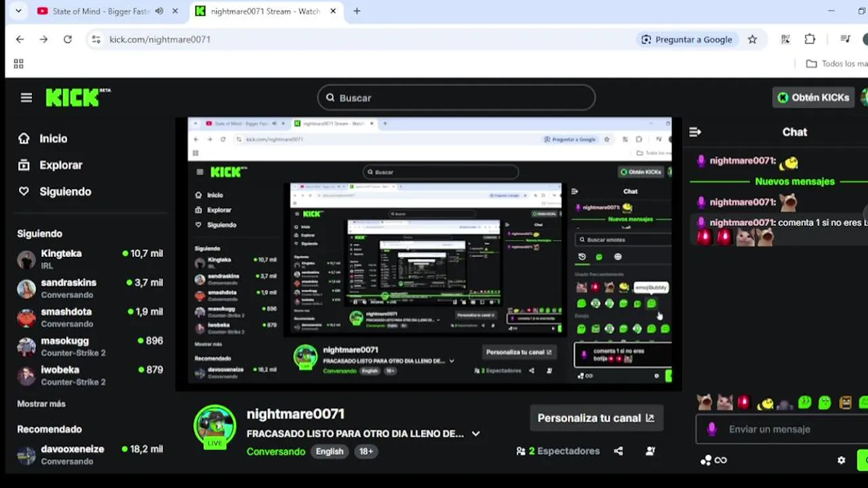Expand followed channels with Mostrar más

(41, 403)
